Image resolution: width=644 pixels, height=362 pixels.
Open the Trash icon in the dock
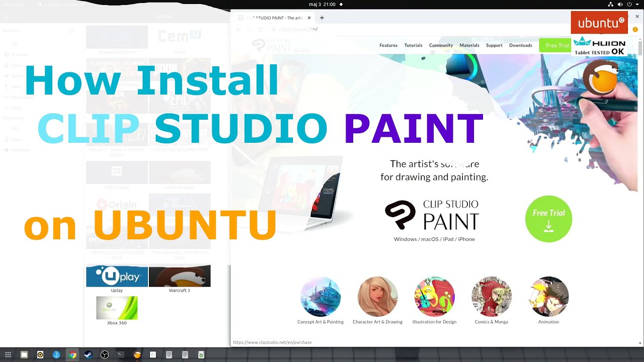click(x=201, y=355)
